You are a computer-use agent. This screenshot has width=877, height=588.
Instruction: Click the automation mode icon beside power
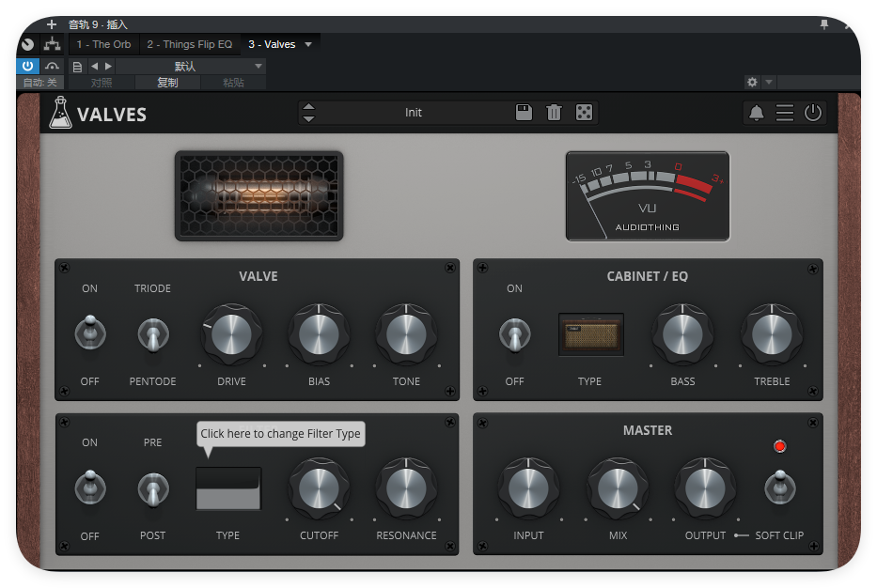(x=52, y=66)
